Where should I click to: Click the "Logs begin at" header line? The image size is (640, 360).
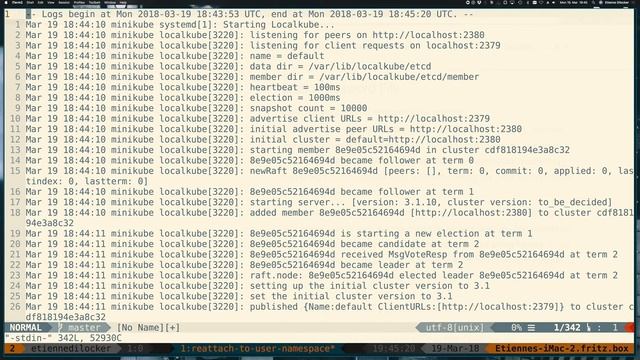pos(249,14)
